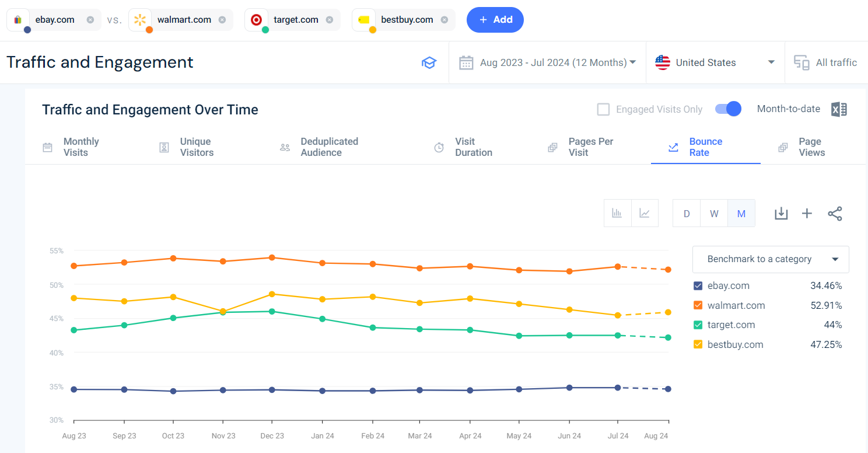Set granularity to monthly (M)
The width and height of the screenshot is (868, 453).
(x=741, y=214)
